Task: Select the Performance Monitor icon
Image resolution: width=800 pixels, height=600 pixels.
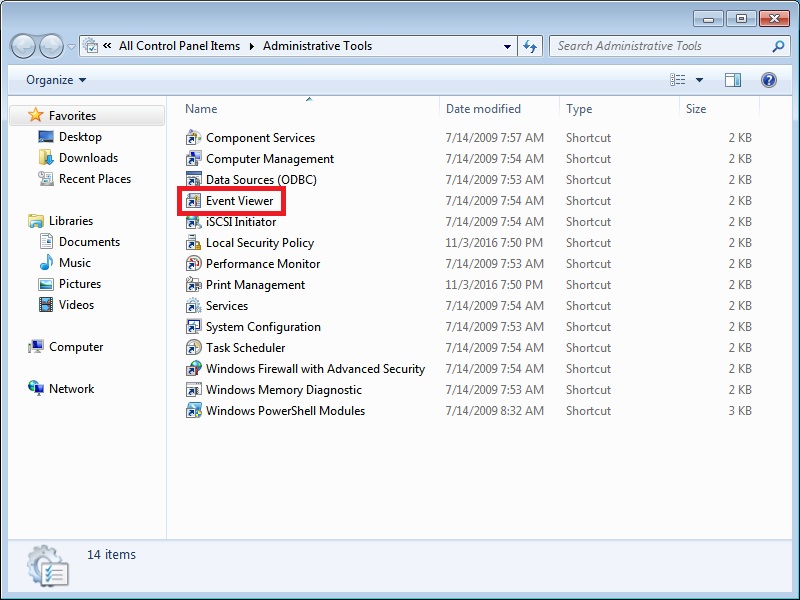Action: [x=193, y=264]
